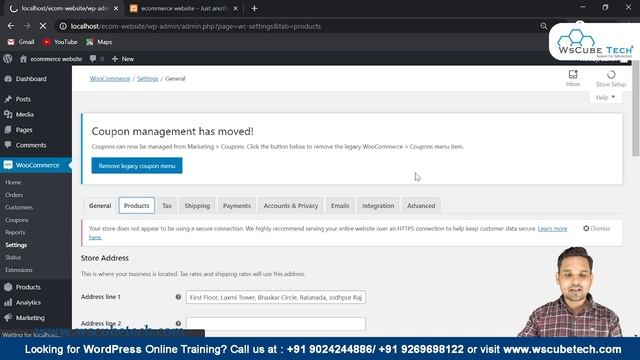The image size is (640, 360).
Task: Open WooCommerce Extensions submenu item
Action: point(19,270)
